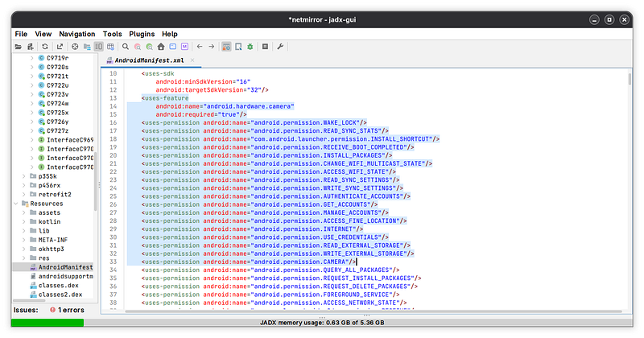
Task: Click the JADX memory usage bar
Action: click(322, 323)
